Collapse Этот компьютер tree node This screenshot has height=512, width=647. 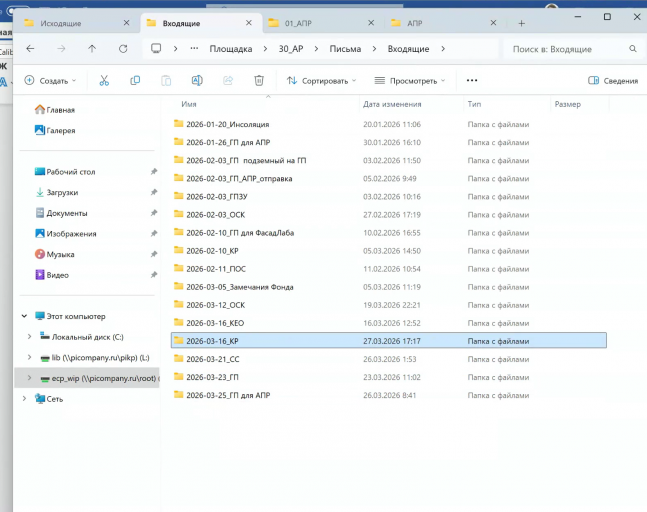pyautogui.click(x=24, y=316)
